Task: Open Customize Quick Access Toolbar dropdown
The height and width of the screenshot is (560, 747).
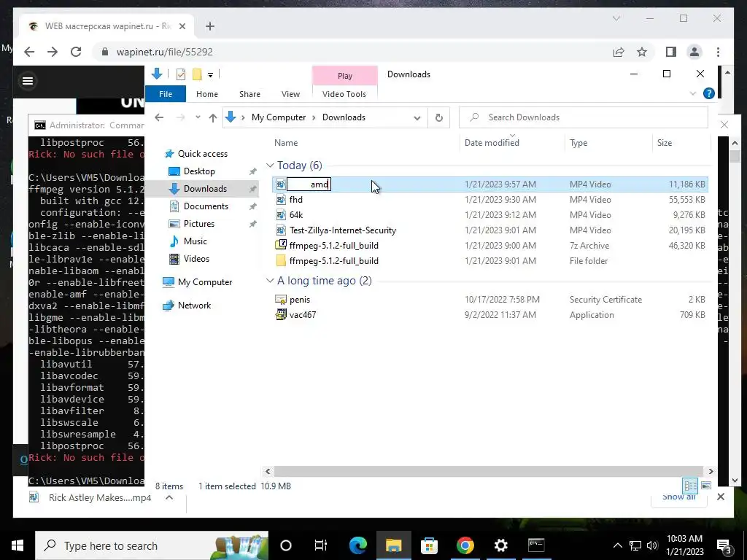Action: point(210,75)
